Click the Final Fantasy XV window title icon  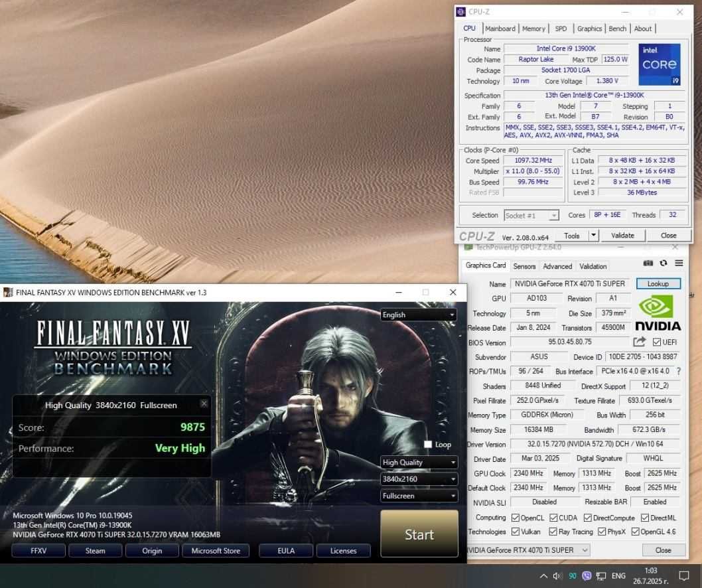[8, 293]
